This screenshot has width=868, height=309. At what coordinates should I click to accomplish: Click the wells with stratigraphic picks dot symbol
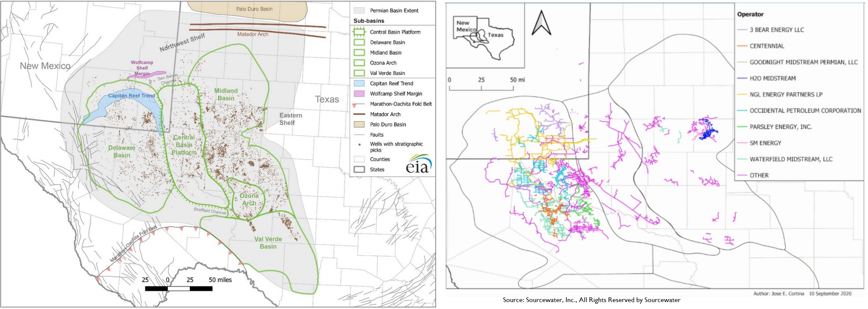coord(359,144)
